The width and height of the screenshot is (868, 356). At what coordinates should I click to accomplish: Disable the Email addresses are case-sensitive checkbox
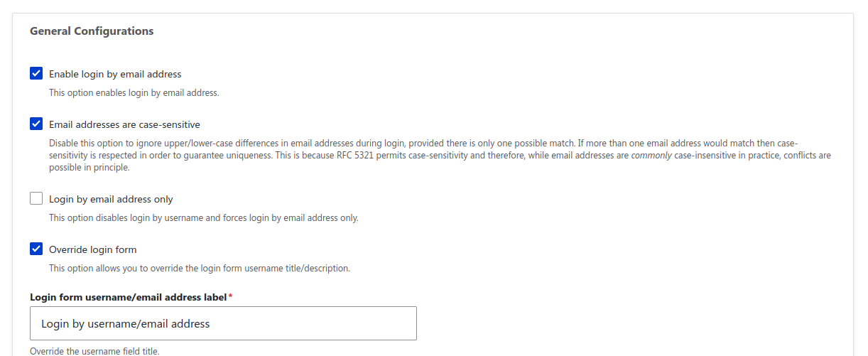36,124
